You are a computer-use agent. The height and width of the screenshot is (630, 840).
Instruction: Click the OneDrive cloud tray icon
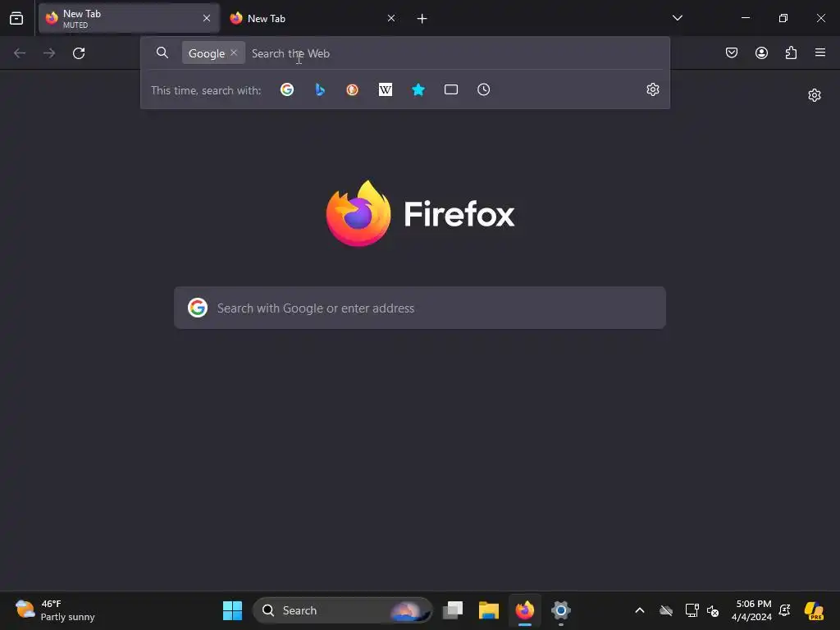click(x=666, y=610)
